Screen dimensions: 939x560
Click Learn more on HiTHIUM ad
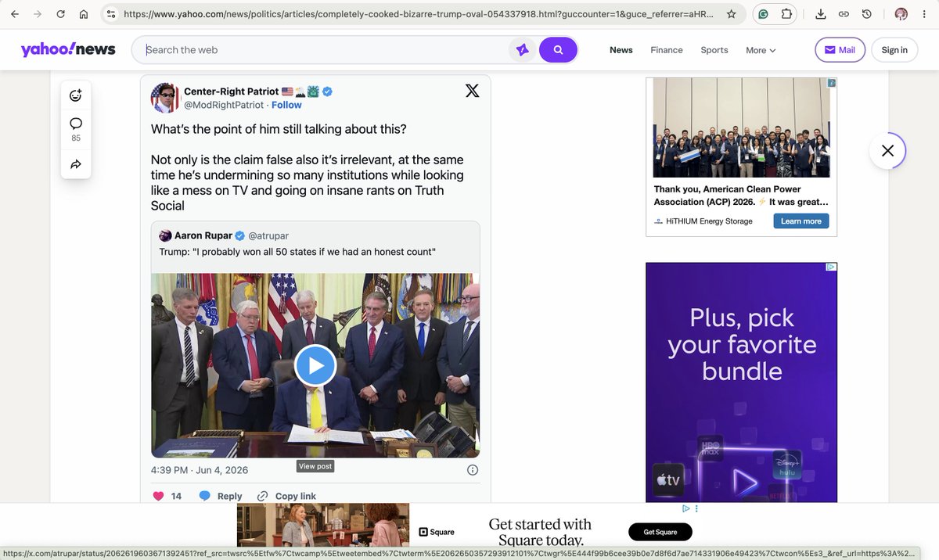801,221
